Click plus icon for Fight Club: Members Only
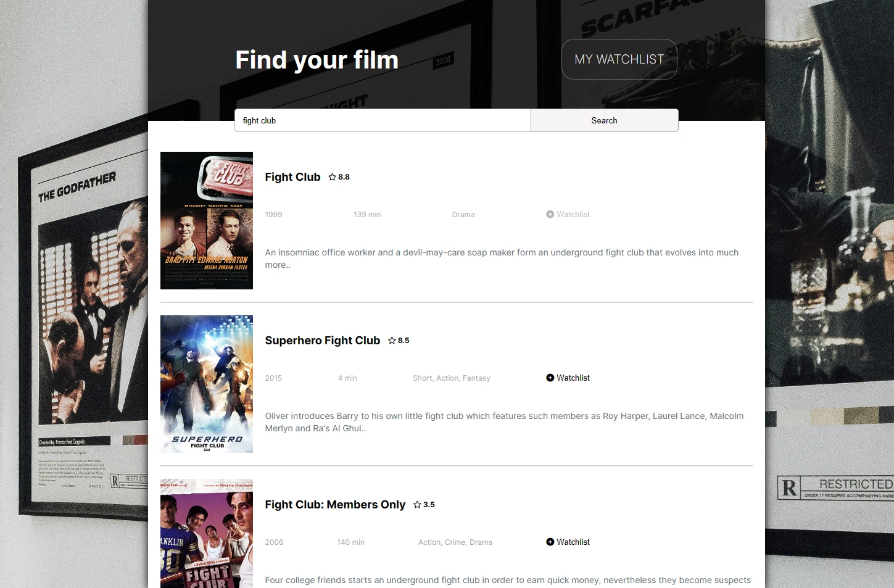The height and width of the screenshot is (588, 894). click(550, 542)
